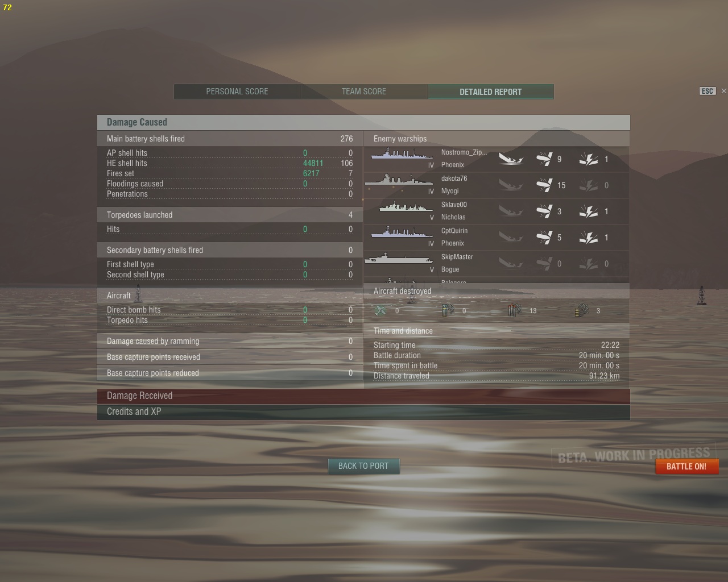Click SkipMaster's Bogue carrier silhouette
This screenshot has height=582, width=728.
399,259
